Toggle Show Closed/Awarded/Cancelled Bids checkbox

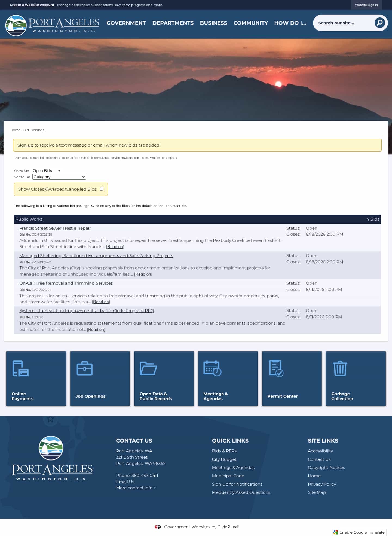[102, 189]
